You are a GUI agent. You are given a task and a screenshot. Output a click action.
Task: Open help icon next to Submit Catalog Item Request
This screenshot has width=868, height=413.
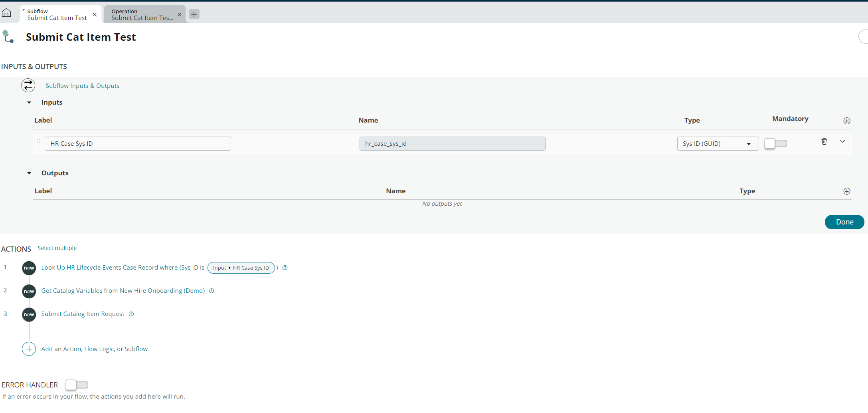tap(131, 314)
